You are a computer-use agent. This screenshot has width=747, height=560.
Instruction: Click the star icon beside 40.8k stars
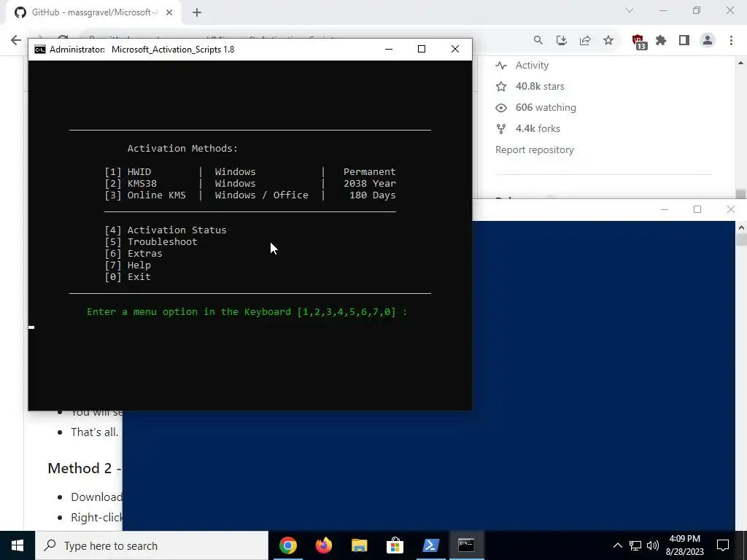tap(501, 86)
